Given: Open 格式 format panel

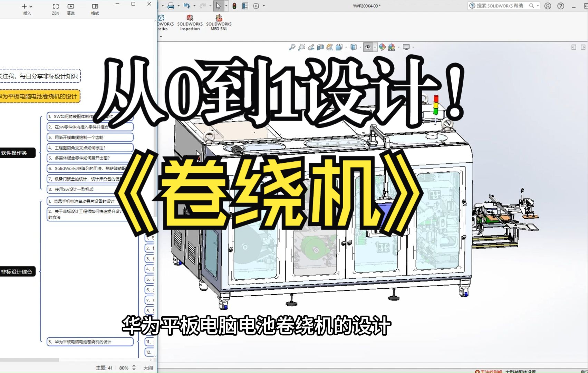Looking at the screenshot, I should [x=95, y=9].
